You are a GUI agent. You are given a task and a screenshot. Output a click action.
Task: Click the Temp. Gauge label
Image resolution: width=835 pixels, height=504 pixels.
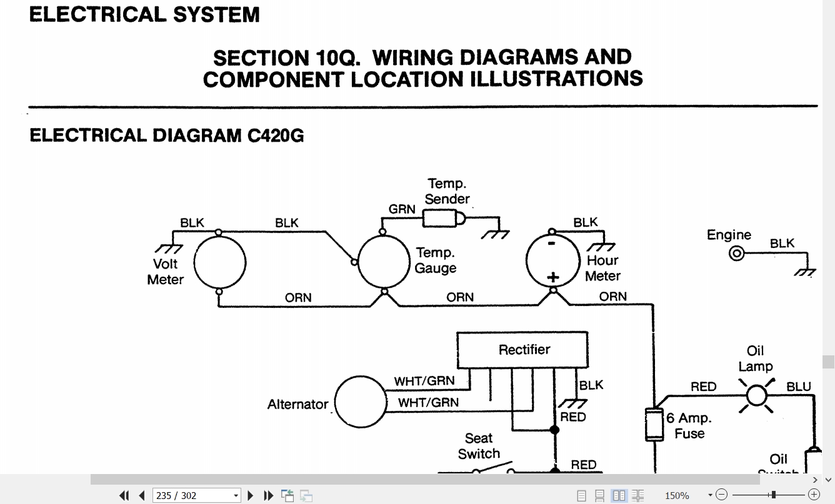coord(436,260)
